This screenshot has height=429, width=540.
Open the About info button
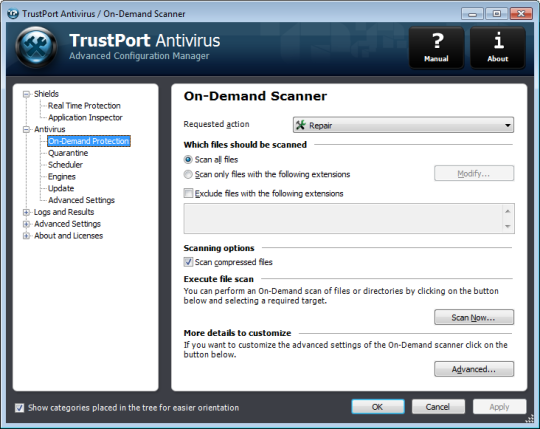coord(498,48)
